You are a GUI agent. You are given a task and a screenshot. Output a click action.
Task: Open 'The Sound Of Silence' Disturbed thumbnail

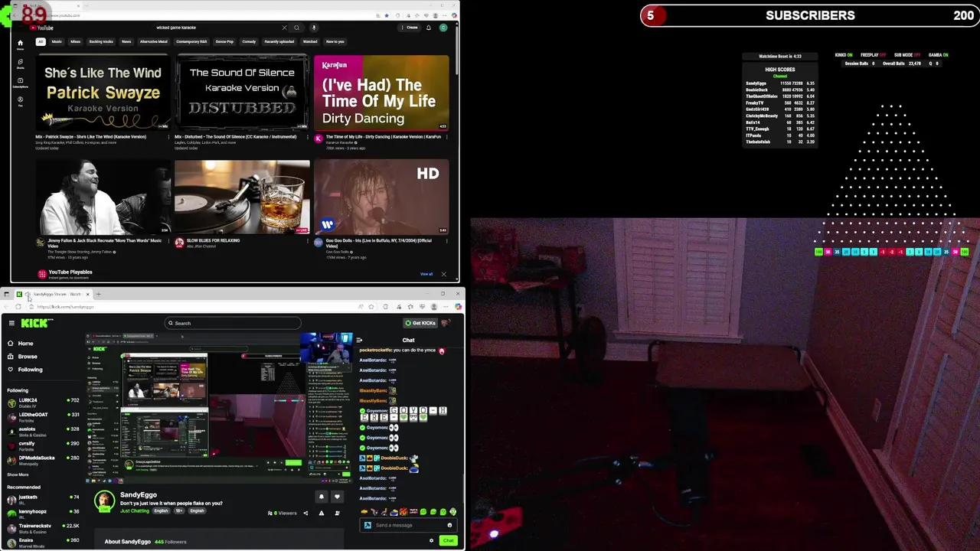point(242,93)
